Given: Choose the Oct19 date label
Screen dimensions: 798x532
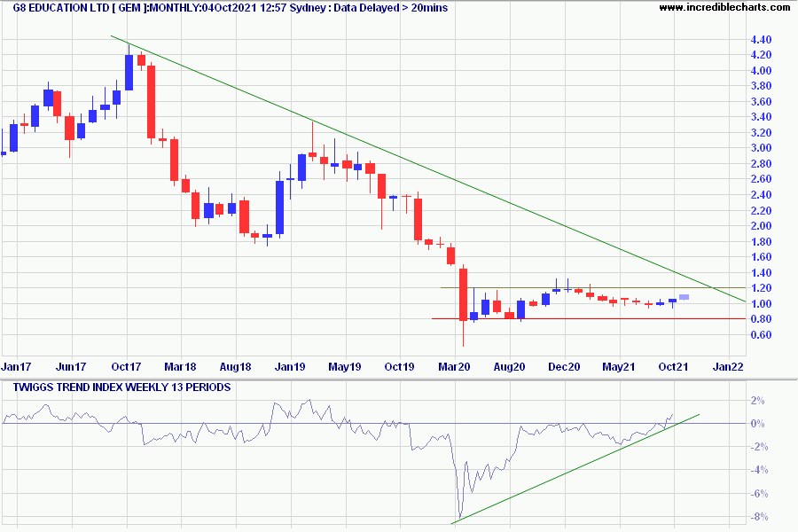Looking at the screenshot, I should pyautogui.click(x=400, y=366).
